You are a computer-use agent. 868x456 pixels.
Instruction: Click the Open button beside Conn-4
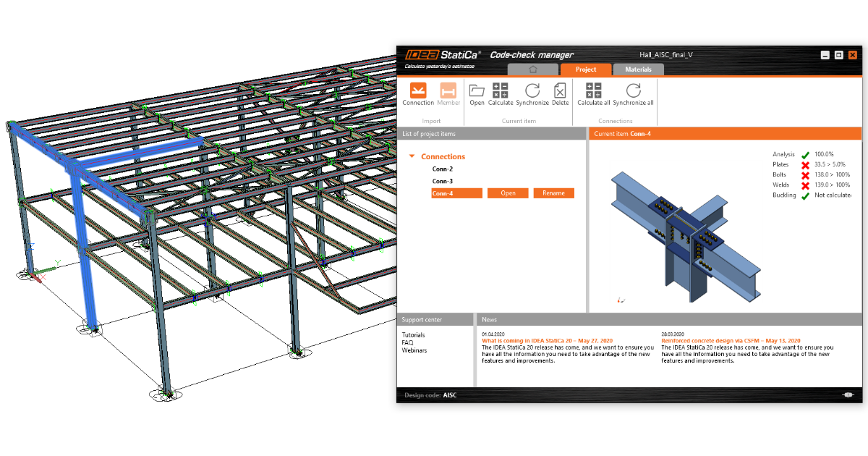(x=508, y=193)
